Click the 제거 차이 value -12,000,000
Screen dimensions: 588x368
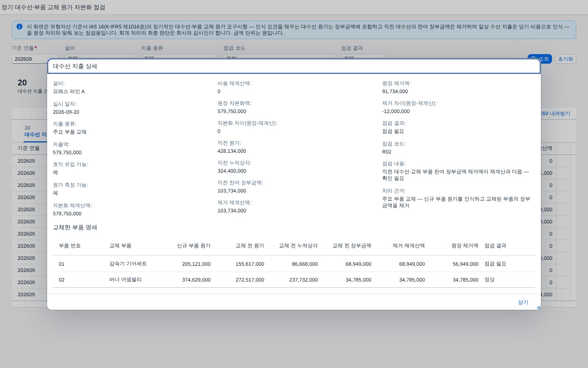coord(396,111)
